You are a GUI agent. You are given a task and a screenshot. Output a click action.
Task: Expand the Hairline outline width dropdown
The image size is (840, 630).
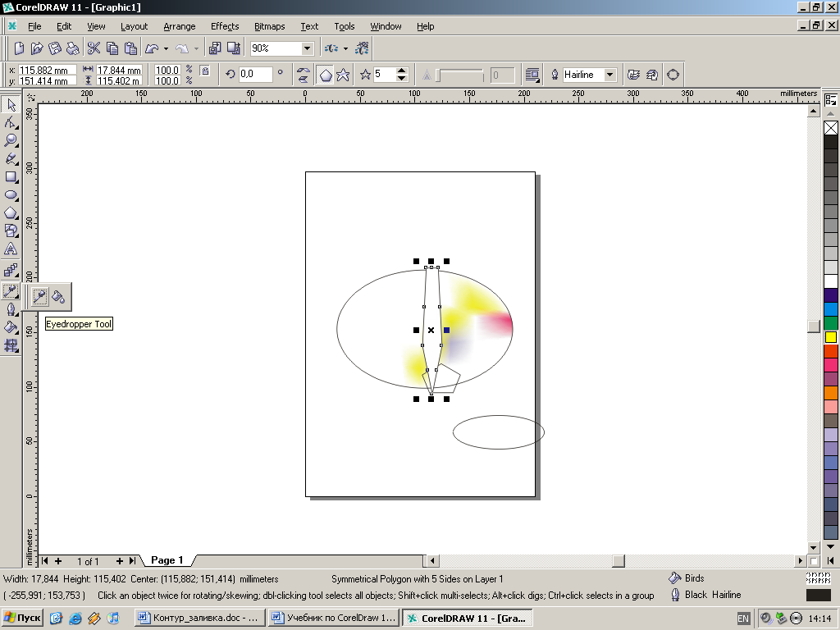tap(609, 75)
